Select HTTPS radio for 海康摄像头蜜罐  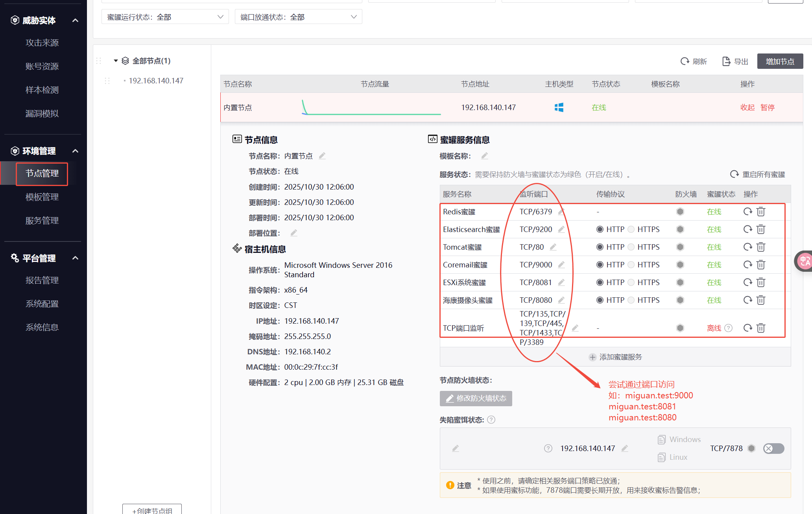[x=631, y=300]
